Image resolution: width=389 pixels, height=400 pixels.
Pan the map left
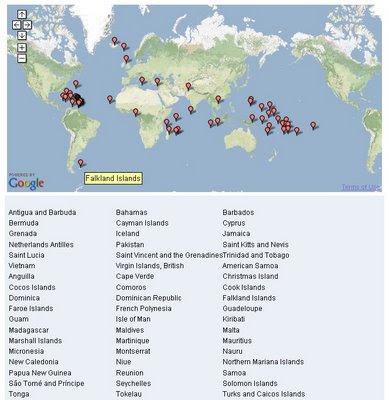(x=17, y=25)
